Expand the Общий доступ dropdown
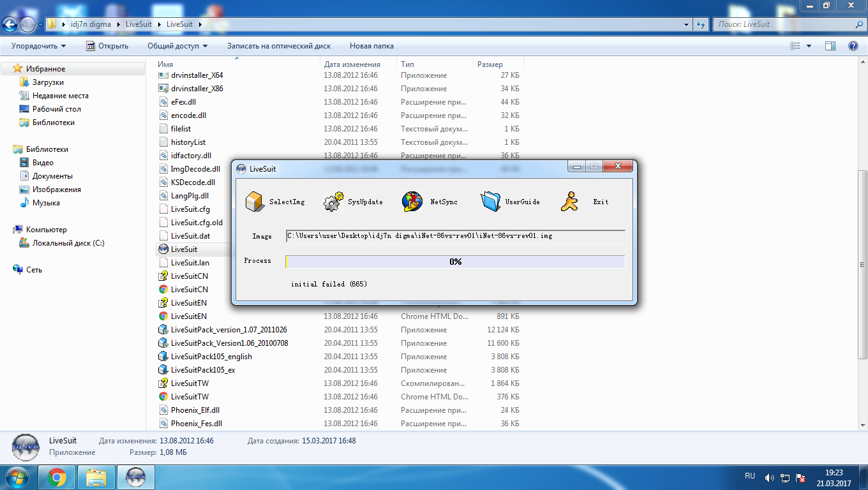Viewport: 868px width, 490px height. point(177,46)
